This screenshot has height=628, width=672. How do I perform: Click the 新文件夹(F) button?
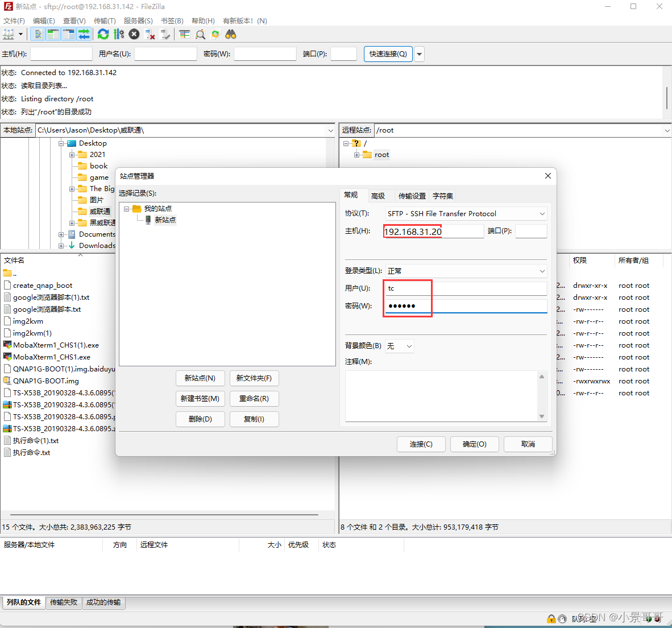(254, 378)
